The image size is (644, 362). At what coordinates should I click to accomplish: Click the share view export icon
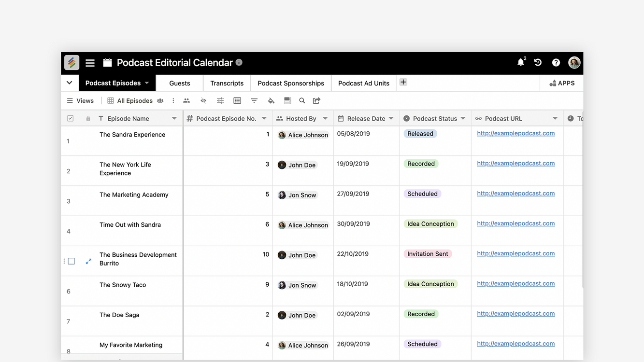tap(316, 101)
